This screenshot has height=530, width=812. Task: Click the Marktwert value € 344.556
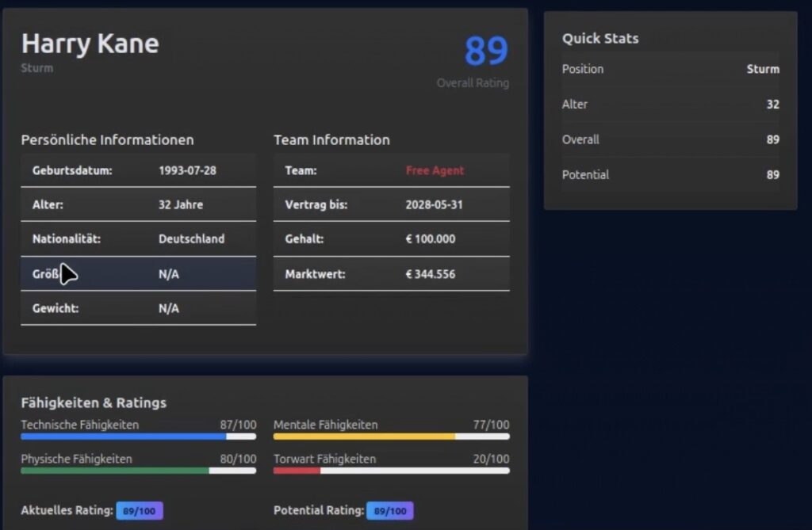click(x=430, y=274)
